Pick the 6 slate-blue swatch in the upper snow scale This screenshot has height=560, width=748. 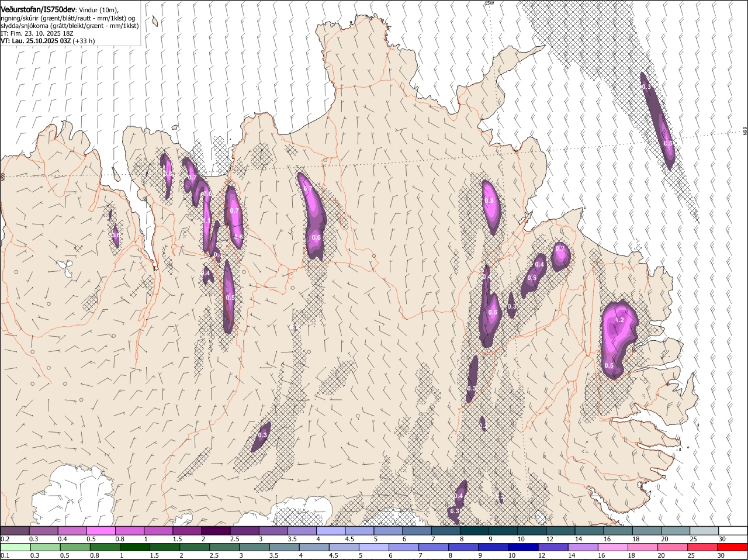[417, 531]
